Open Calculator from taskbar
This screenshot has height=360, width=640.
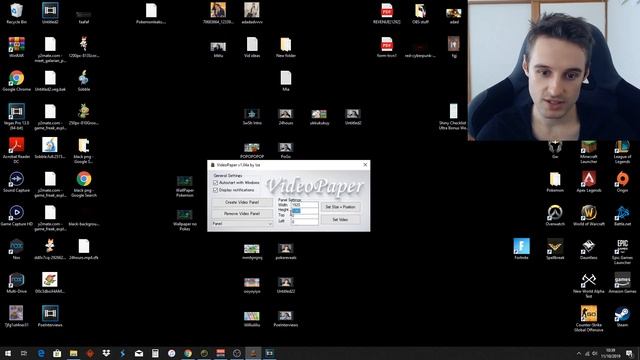155,353
